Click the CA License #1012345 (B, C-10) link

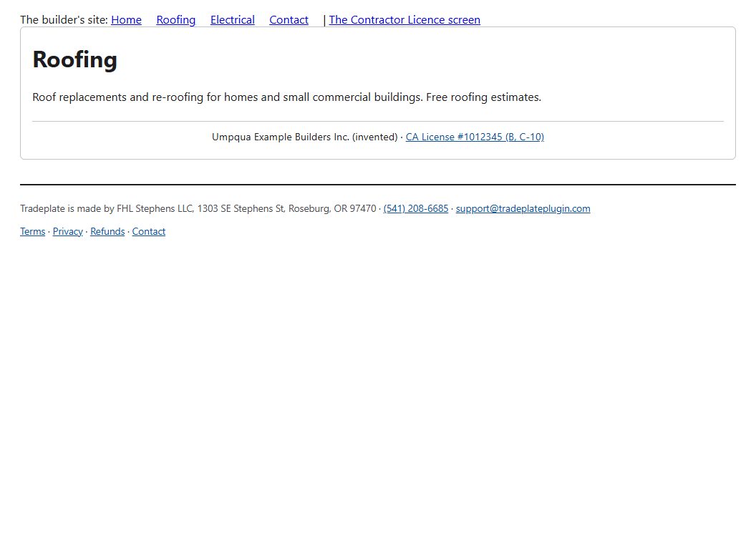[475, 137]
